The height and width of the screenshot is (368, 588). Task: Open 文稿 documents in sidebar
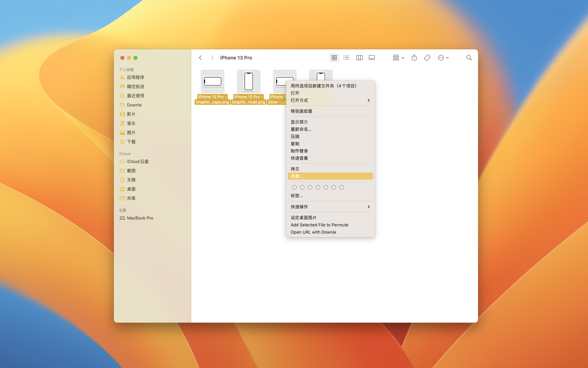click(x=153, y=180)
